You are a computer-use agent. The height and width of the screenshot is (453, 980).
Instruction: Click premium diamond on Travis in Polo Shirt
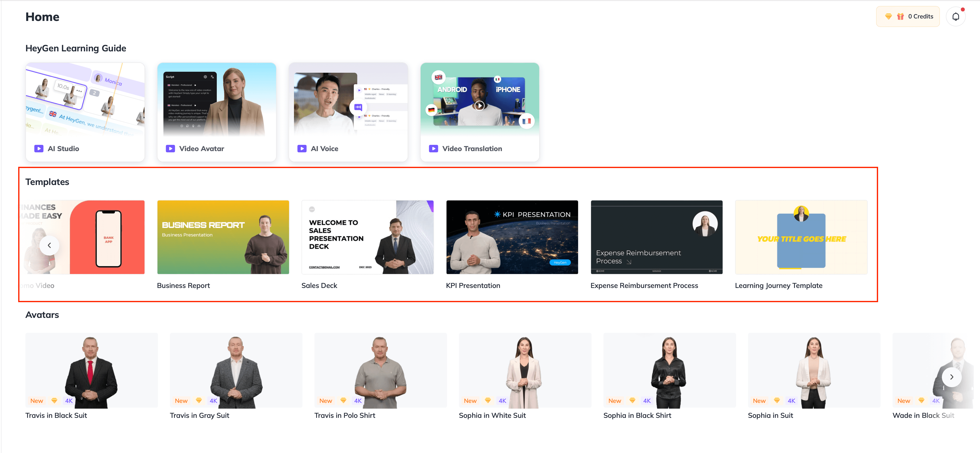[x=344, y=400]
